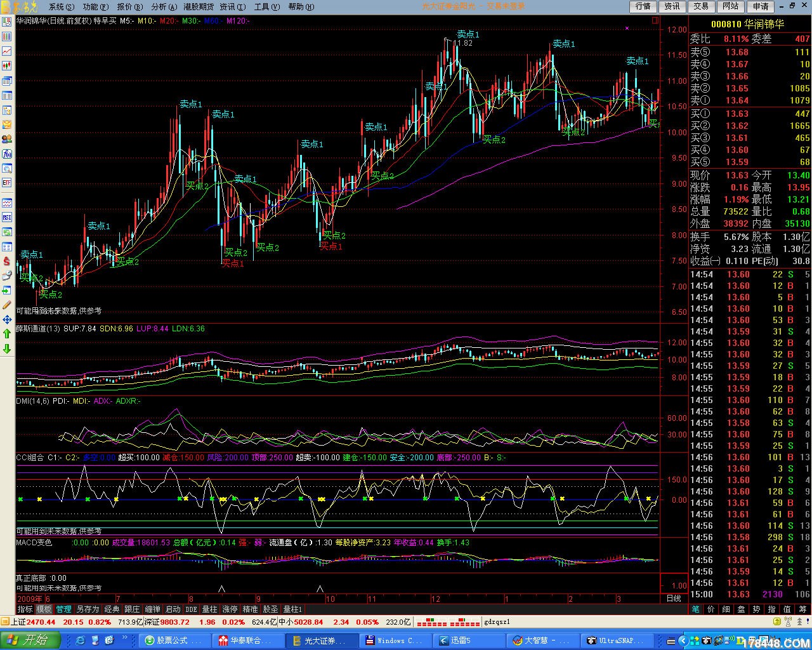Click the red dollar sign sidebar icon
Viewport: 812px width, 650px height.
tap(7, 261)
